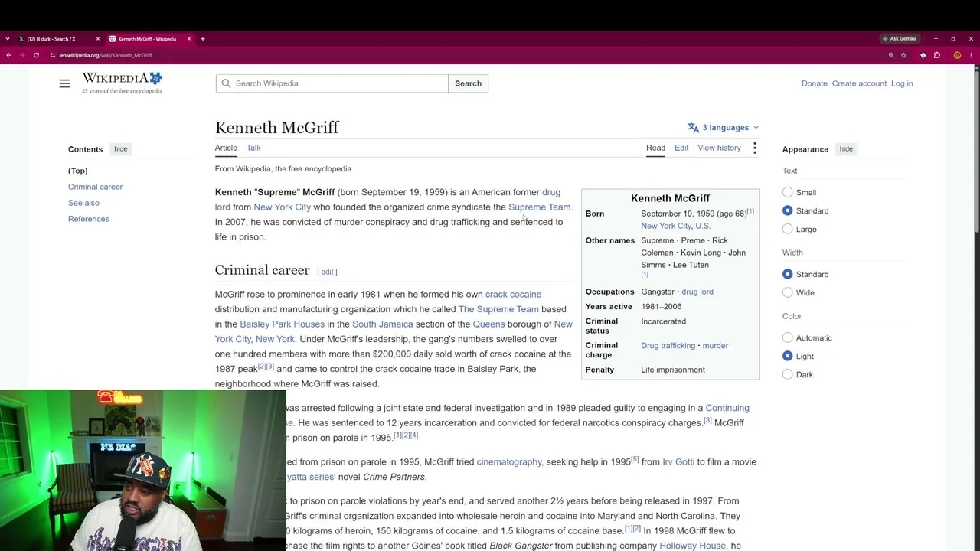Viewport: 980px width, 551px height.
Task: Close the Kenneth McGriff Wikipedia tab
Action: coord(188,39)
